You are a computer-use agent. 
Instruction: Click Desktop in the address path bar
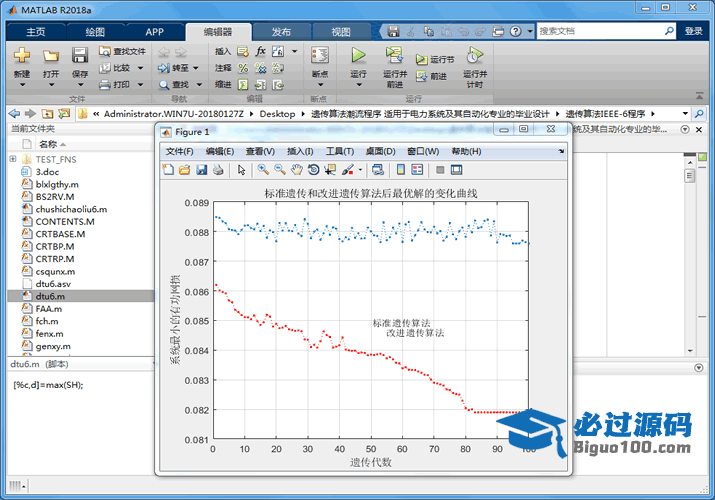point(277,114)
